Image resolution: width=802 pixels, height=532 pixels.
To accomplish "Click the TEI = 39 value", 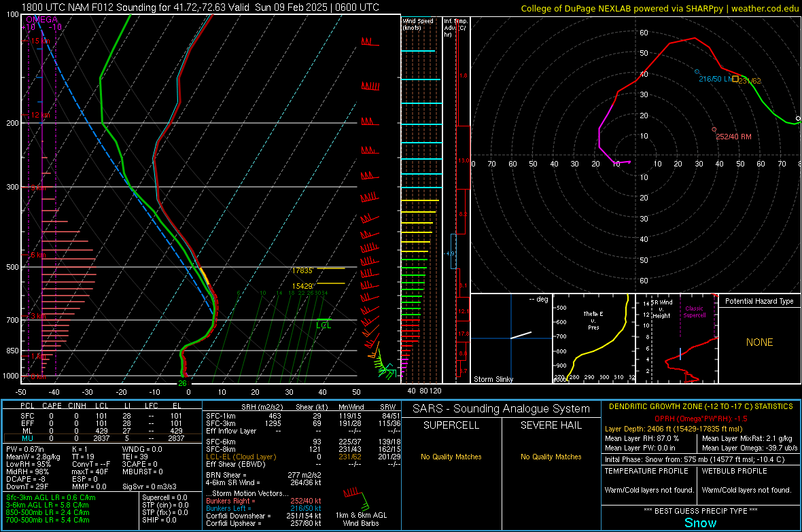I will 135,457.
